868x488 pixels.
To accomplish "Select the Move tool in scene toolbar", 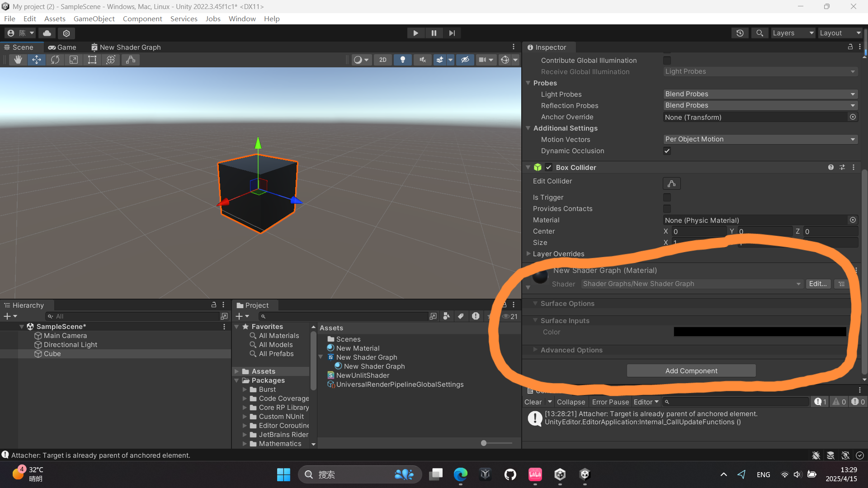I will [x=36, y=59].
